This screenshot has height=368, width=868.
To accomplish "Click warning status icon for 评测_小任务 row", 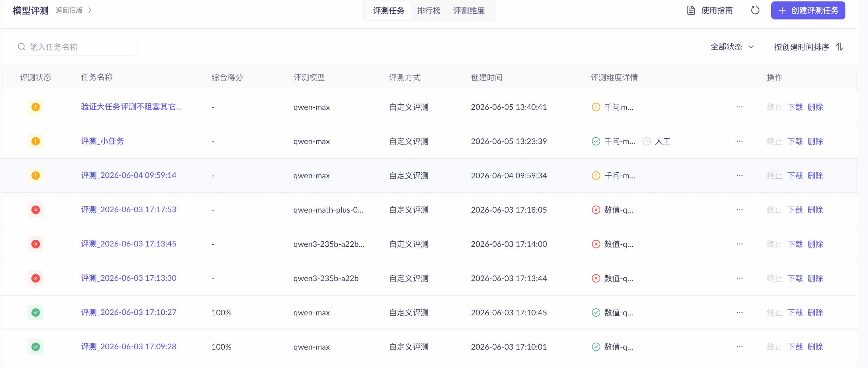I will click(36, 141).
